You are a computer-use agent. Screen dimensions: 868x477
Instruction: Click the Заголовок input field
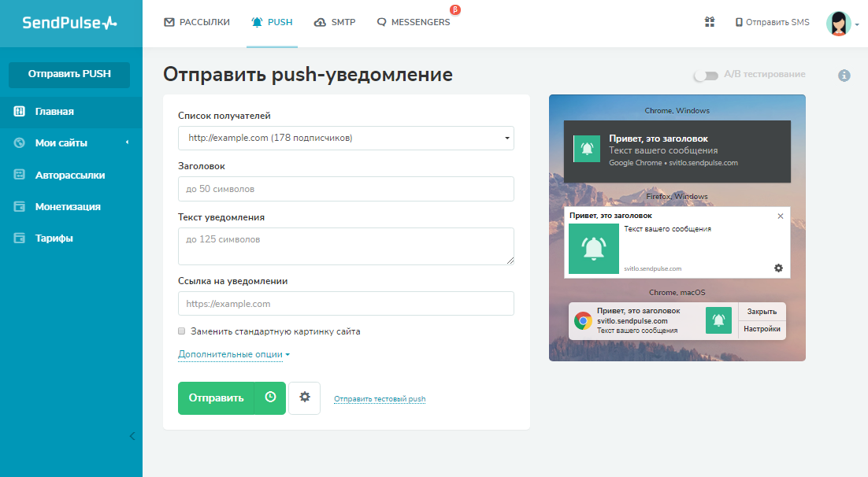click(346, 189)
